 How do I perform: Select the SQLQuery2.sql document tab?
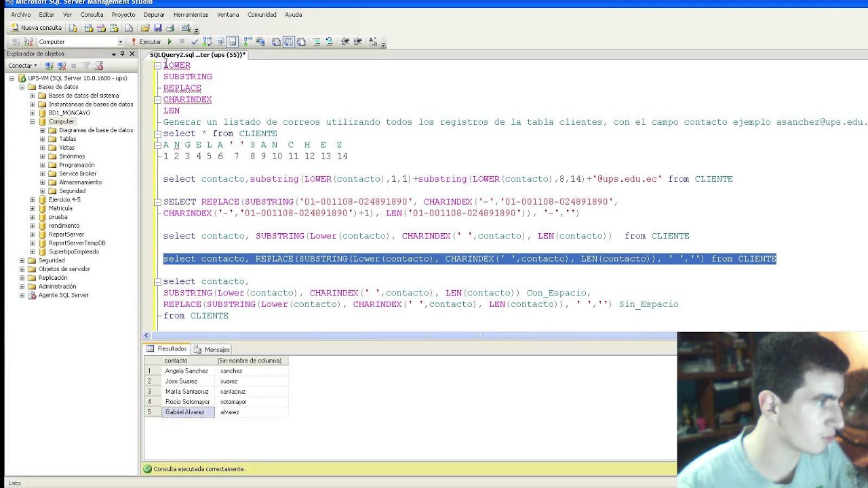pos(197,55)
